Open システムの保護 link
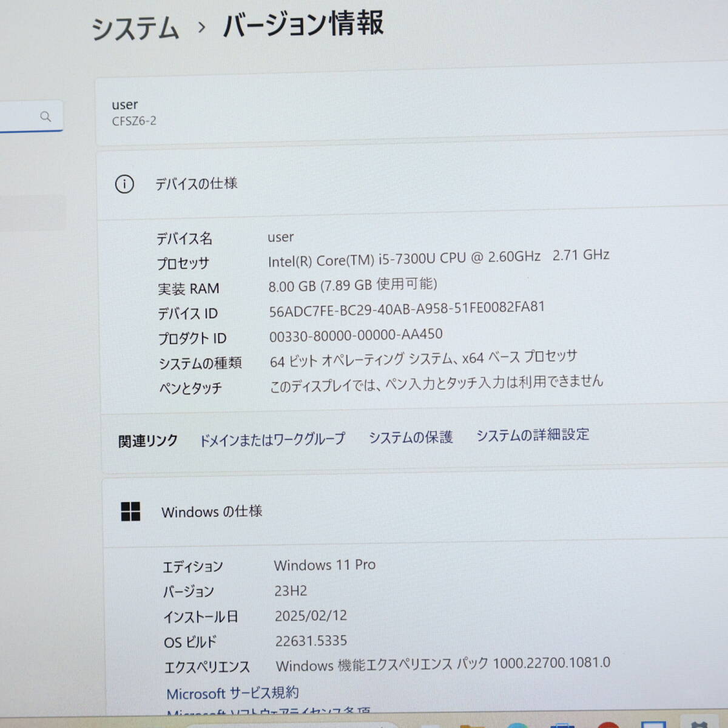This screenshot has width=728, height=728. [411, 437]
